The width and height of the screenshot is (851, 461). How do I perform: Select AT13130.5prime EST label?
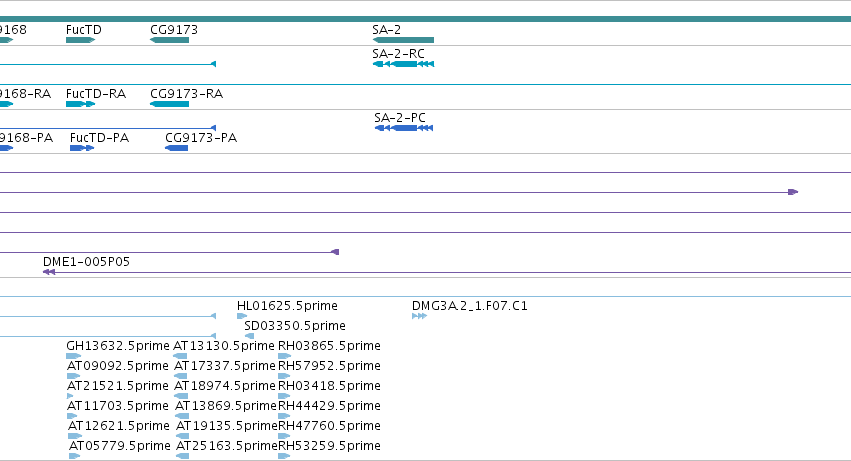[x=224, y=346]
